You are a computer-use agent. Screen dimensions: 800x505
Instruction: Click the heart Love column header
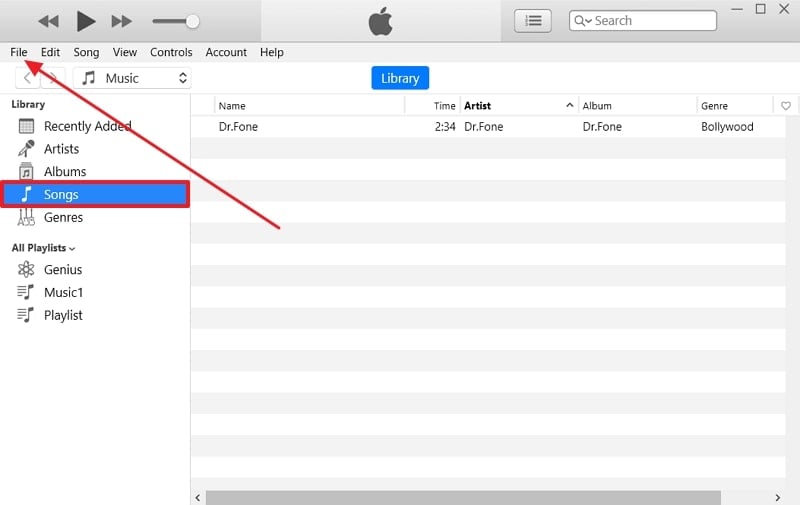(x=786, y=106)
